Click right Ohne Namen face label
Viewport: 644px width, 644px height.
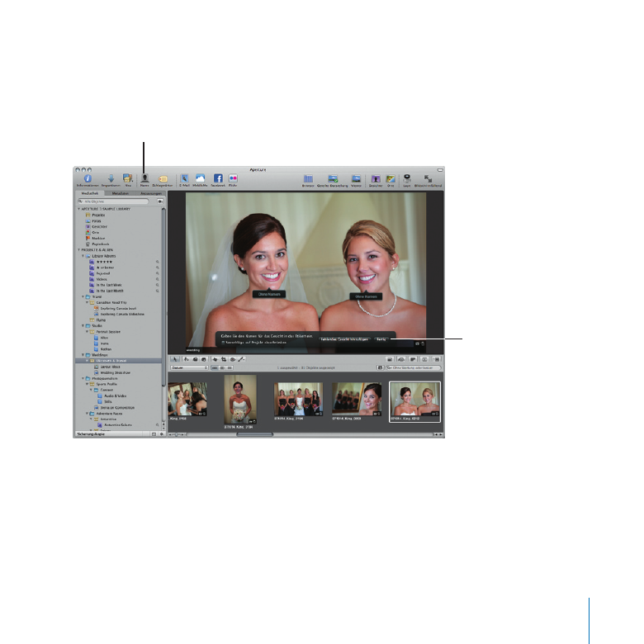(366, 296)
